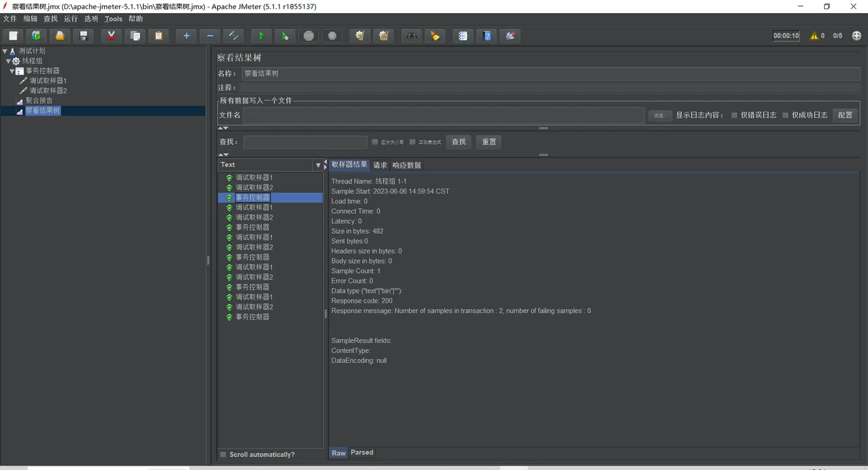Click into the 注释 comment field

click(x=551, y=87)
